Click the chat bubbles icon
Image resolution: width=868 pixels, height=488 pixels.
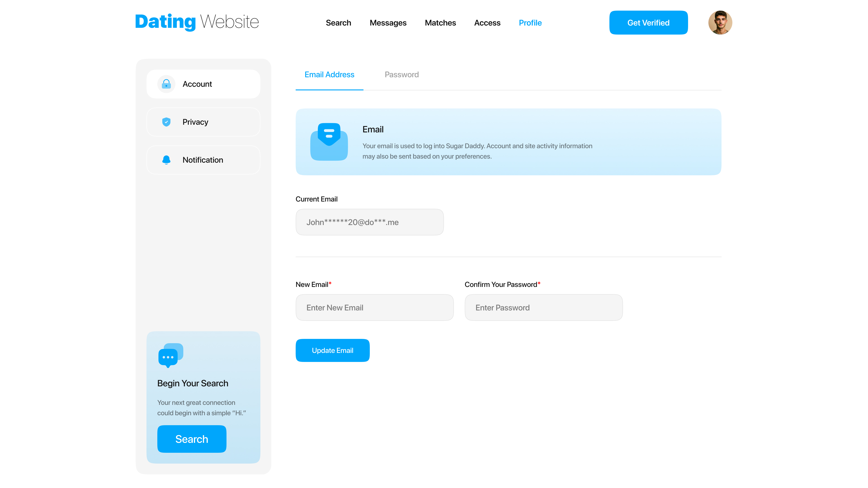pyautogui.click(x=170, y=355)
